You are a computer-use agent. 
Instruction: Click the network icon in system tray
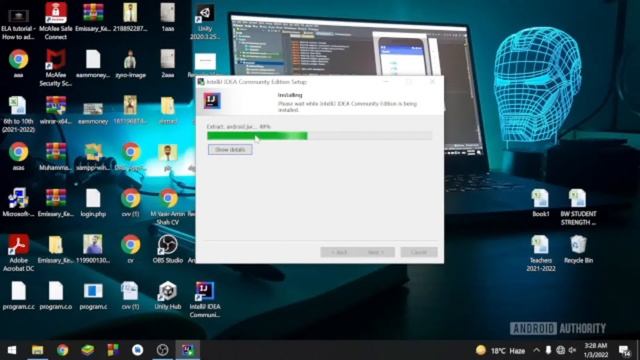coord(560,350)
